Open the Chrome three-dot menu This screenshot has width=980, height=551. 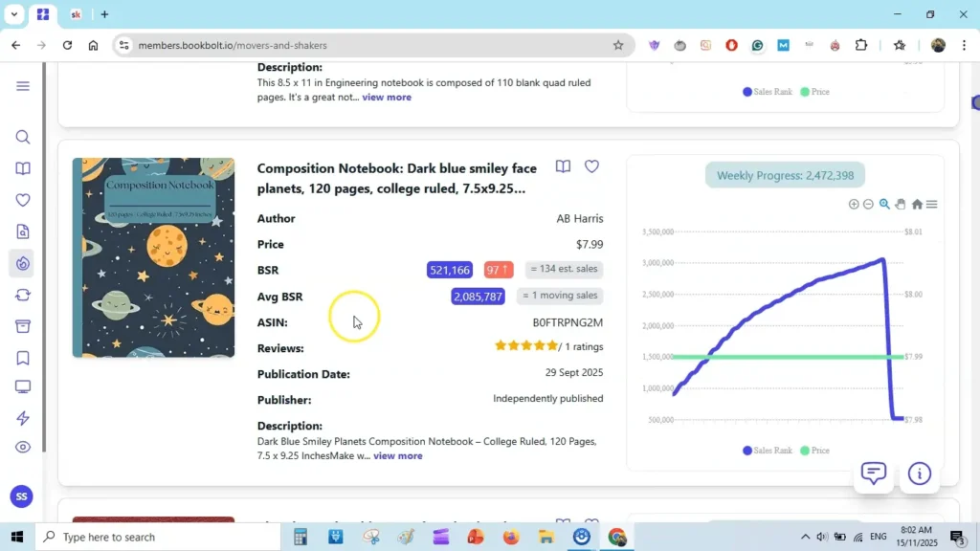point(964,45)
